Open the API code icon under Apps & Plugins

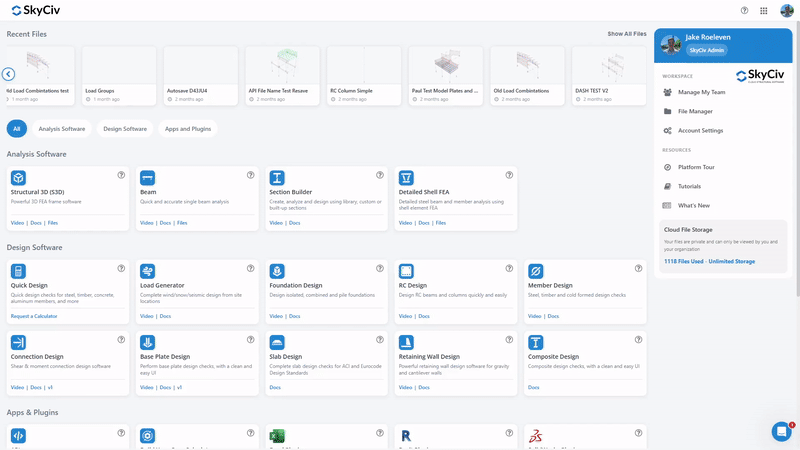tap(18, 436)
